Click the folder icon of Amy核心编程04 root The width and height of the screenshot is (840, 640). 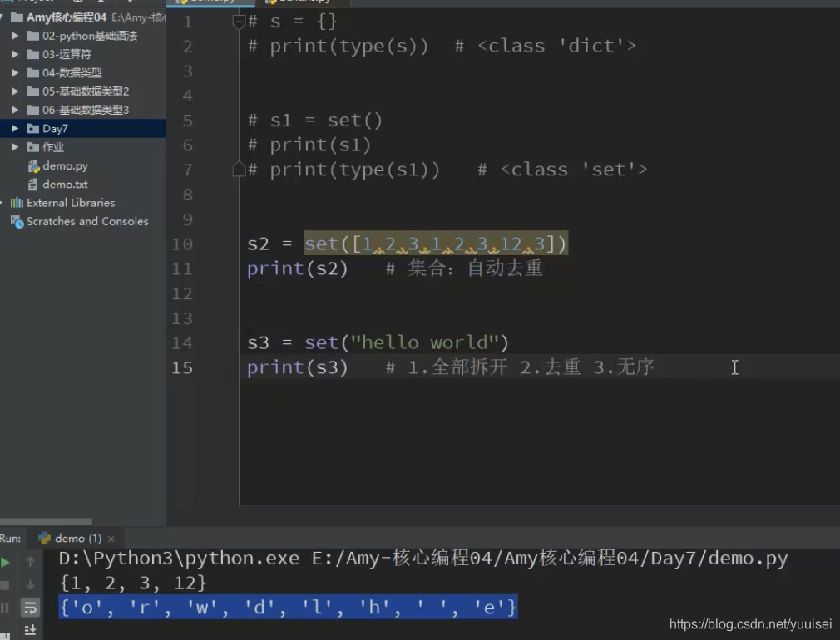[17, 17]
